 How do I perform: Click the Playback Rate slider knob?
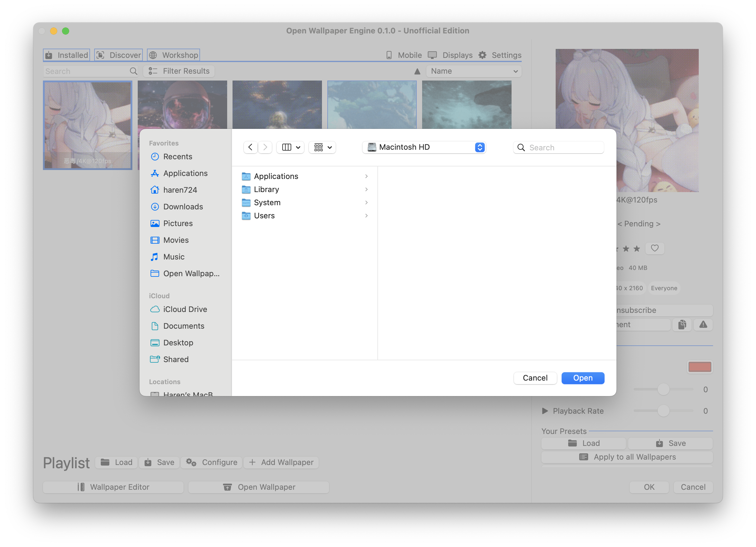tap(663, 411)
